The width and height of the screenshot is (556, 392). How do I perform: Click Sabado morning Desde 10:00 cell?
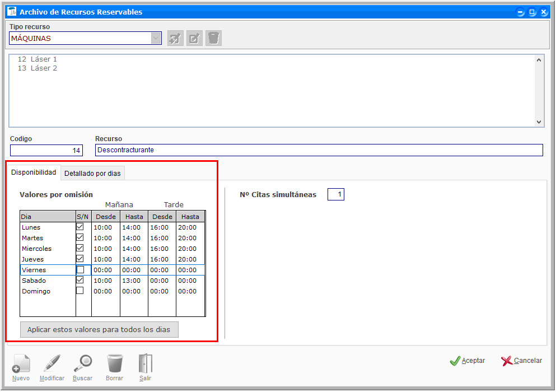coord(106,281)
